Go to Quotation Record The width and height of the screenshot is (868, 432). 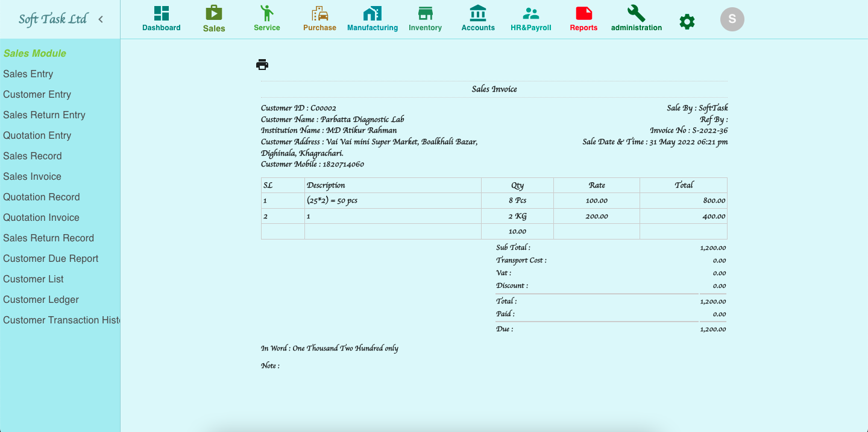click(41, 197)
